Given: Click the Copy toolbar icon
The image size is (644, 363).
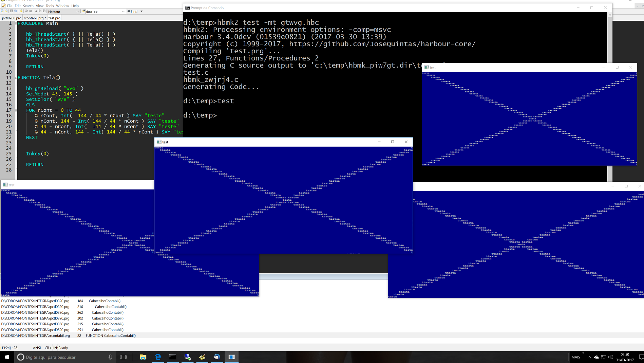Looking at the screenshot, I should [x=40, y=11].
